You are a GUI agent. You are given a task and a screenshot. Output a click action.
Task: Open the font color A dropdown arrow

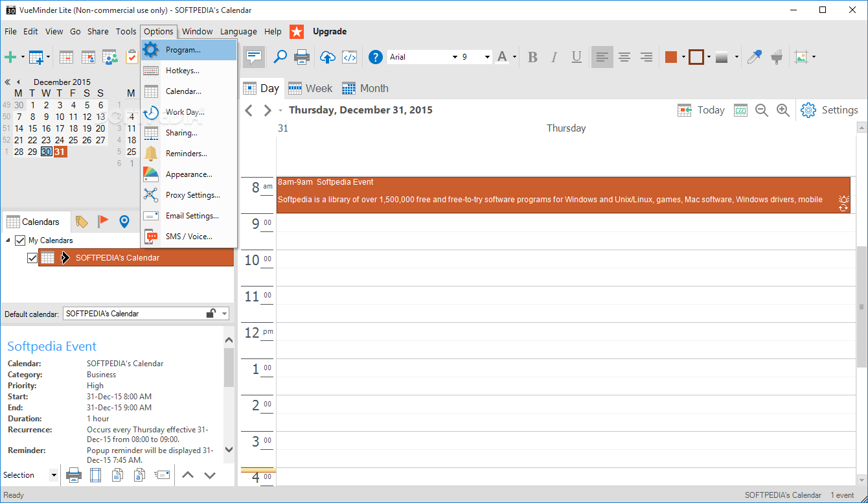pyautogui.click(x=514, y=57)
